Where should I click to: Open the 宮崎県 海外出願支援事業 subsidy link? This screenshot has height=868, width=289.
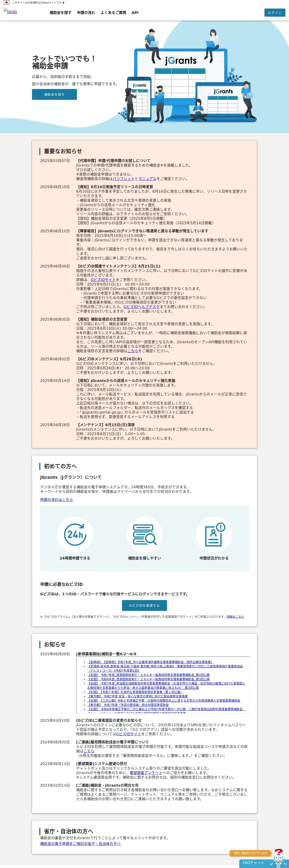click(x=150, y=662)
